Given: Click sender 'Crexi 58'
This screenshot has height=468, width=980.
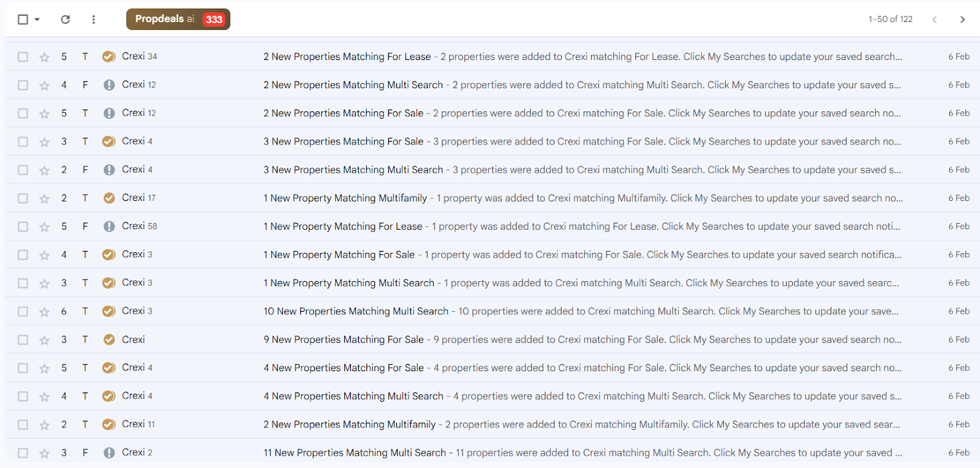Looking at the screenshot, I should pyautogui.click(x=139, y=226).
